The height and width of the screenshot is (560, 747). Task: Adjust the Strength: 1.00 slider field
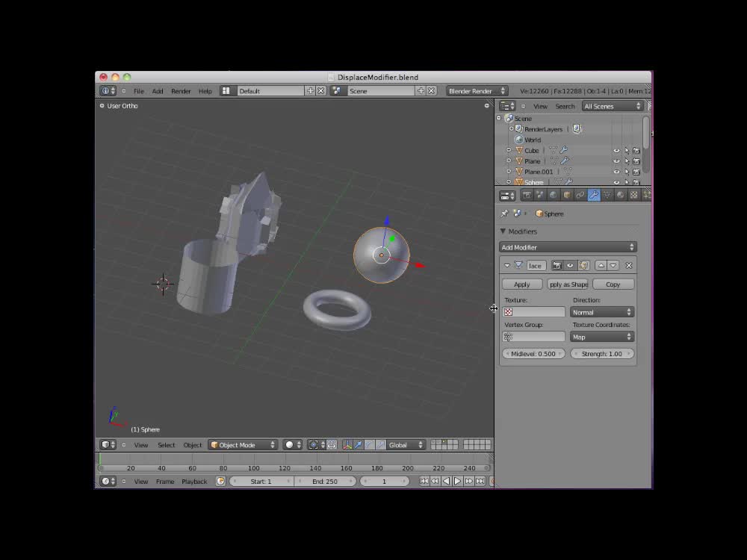point(602,353)
